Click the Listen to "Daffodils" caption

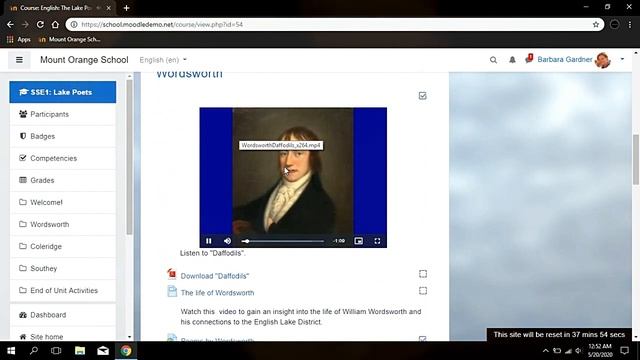point(213,253)
